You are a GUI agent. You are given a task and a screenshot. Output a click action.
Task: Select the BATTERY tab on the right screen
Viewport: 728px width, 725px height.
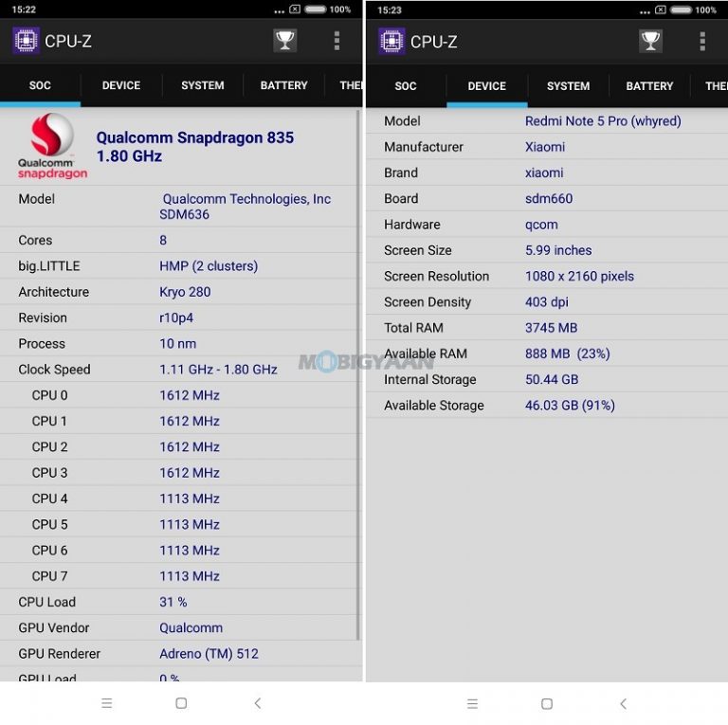pos(649,85)
